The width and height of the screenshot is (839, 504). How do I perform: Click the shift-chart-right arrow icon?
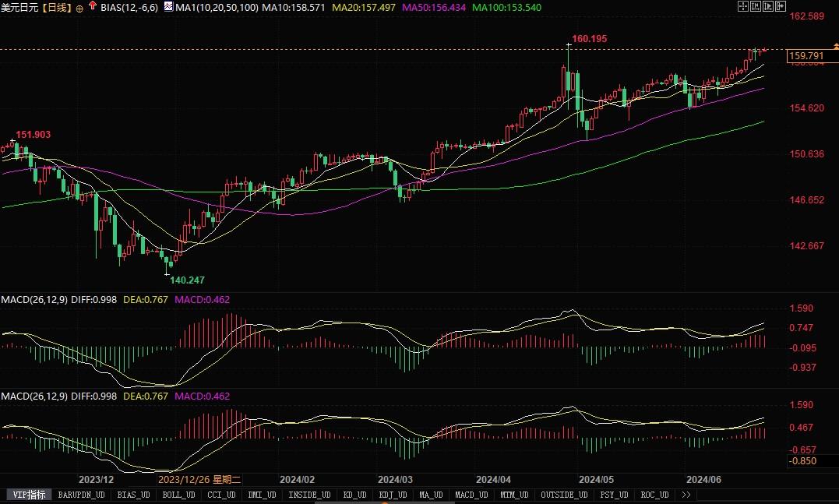[781, 6]
